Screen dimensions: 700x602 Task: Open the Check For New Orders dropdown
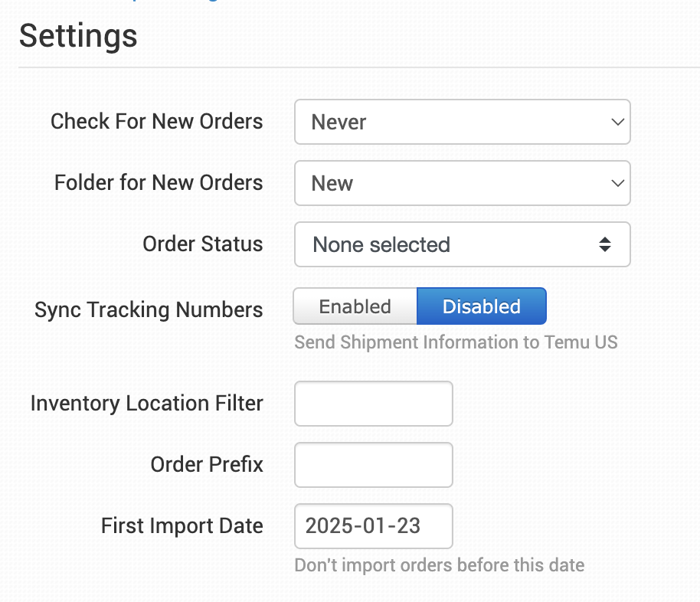pos(461,122)
